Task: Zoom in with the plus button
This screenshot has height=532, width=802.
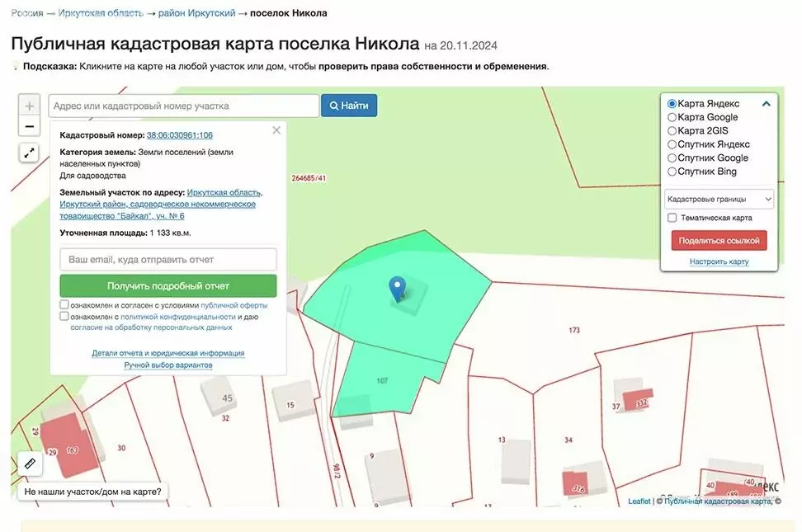Action: click(29, 106)
